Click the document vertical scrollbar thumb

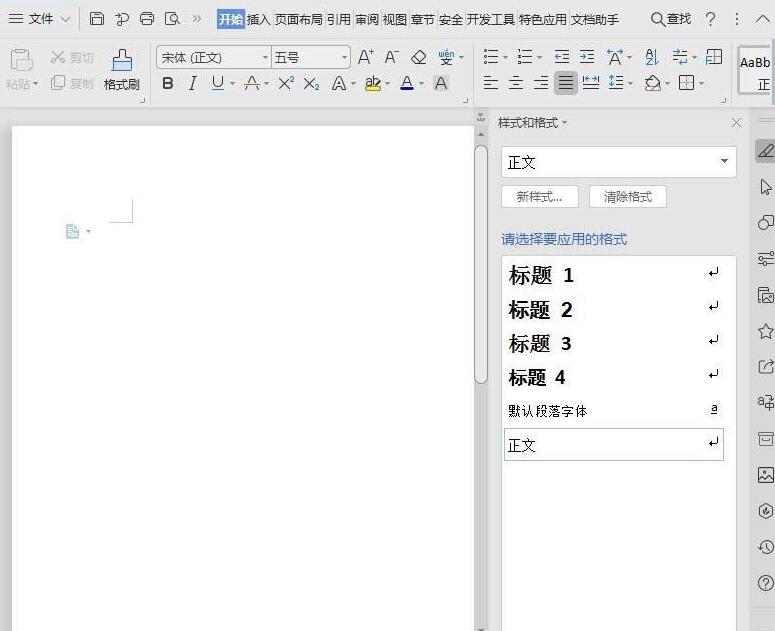pyautogui.click(x=481, y=264)
